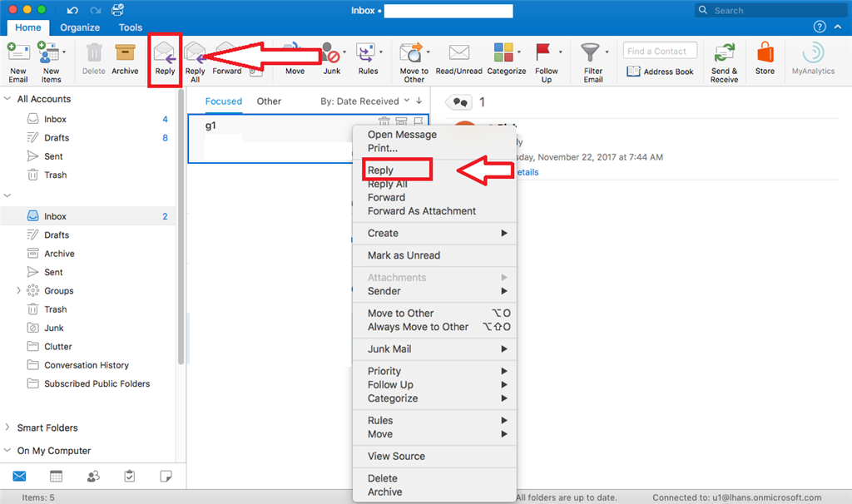Select the Focused inbox tab
Image resolution: width=852 pixels, height=504 pixels.
point(223,101)
